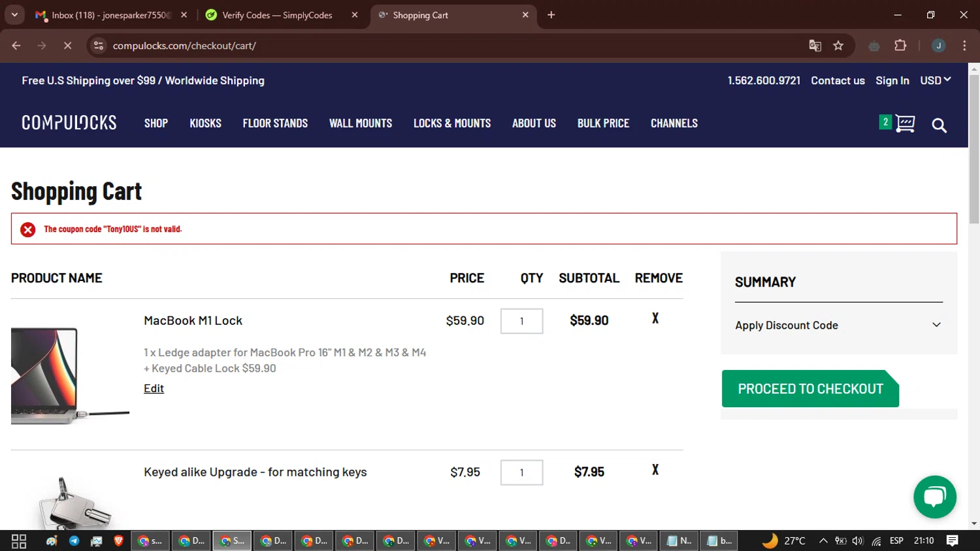
Task: Close the Shopping Cart tab
Action: [525, 15]
